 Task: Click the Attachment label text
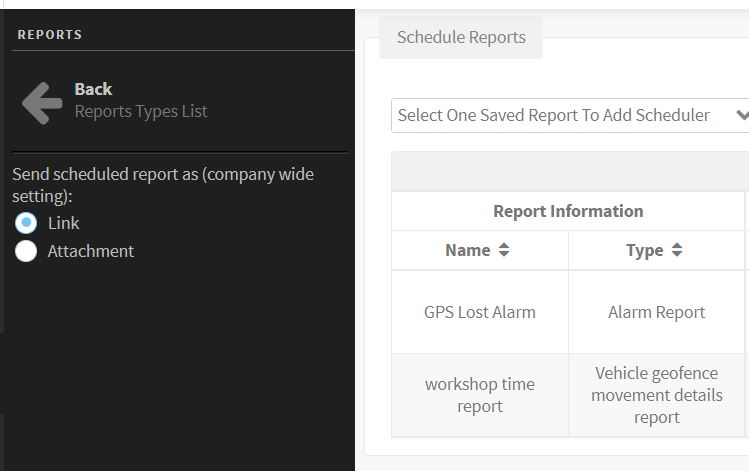pyautogui.click(x=91, y=251)
